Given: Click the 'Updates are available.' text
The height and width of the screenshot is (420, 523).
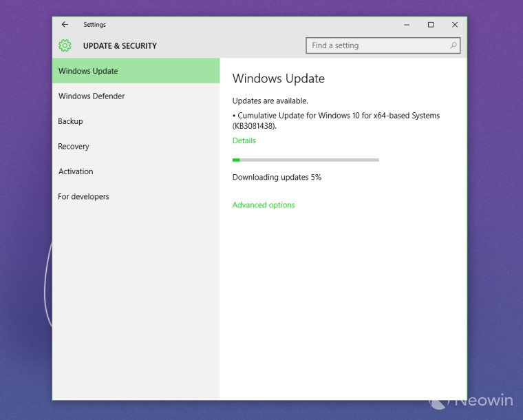Looking at the screenshot, I should 270,101.
